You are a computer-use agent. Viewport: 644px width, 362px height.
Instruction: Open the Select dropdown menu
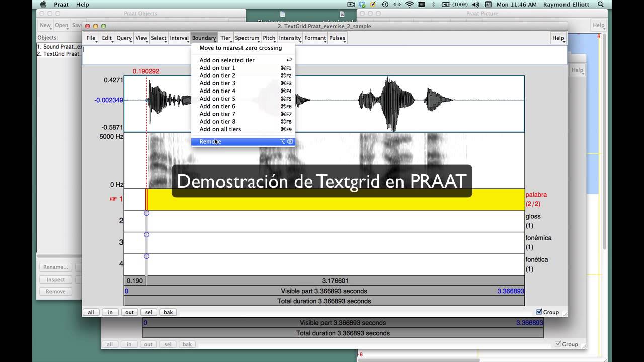coord(158,38)
